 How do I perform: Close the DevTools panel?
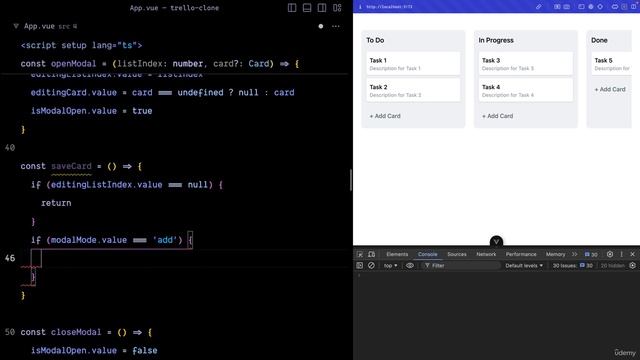click(633, 254)
